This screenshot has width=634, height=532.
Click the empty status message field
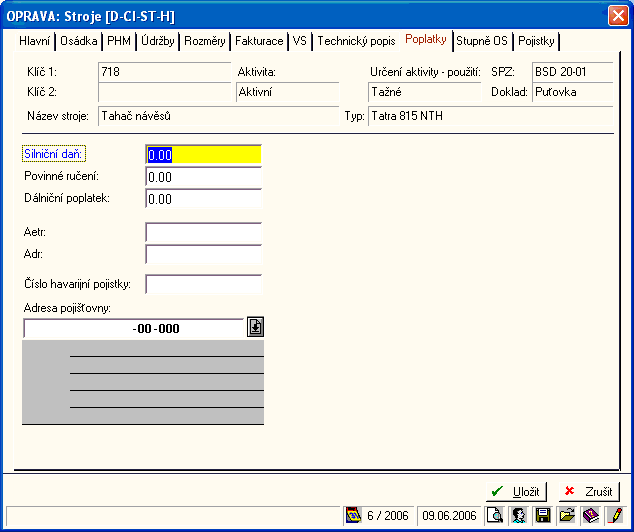174,516
